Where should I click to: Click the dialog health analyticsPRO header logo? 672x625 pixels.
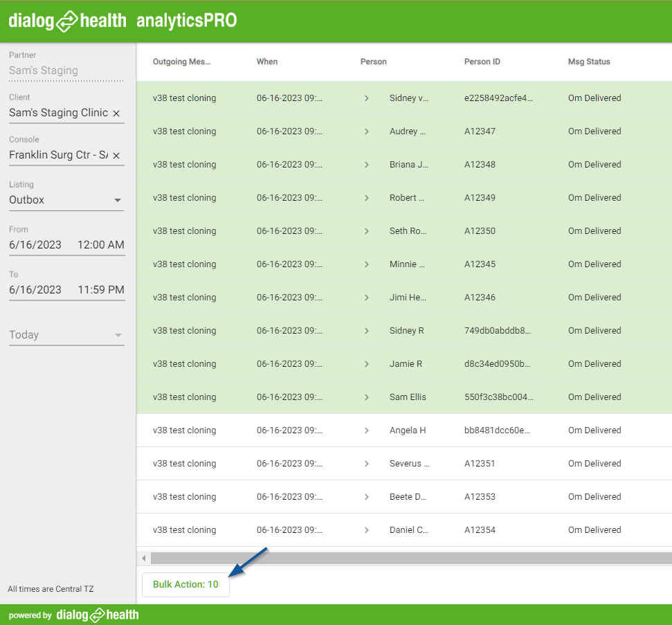122,21
